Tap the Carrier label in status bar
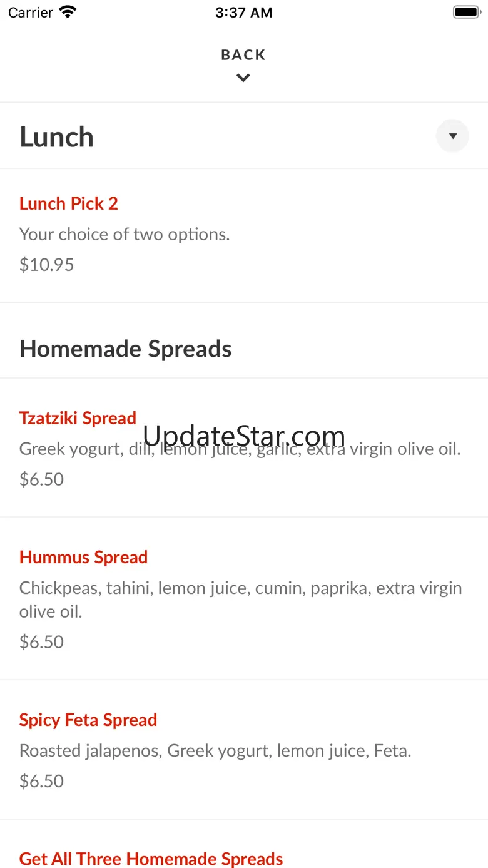This screenshot has height=868, width=488. pyautogui.click(x=31, y=12)
